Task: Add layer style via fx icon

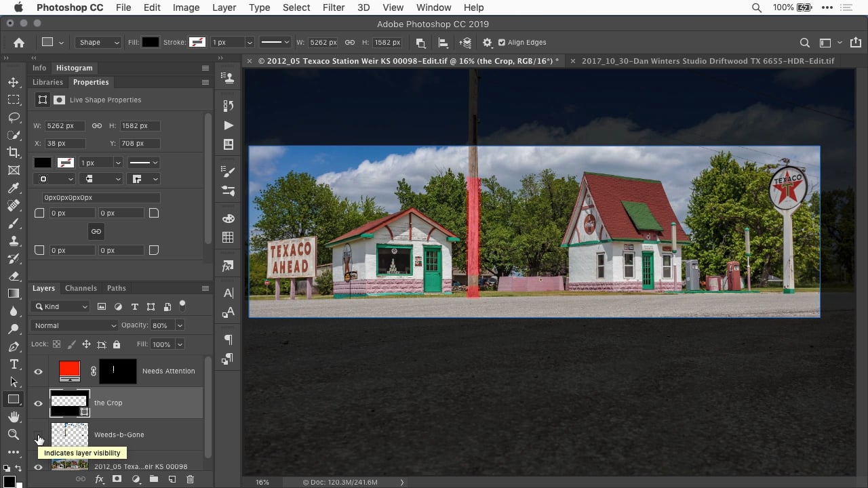Action: pos(99,479)
